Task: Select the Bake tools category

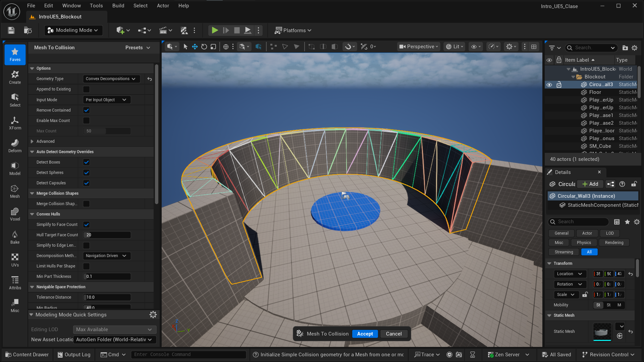Action: [15, 237]
